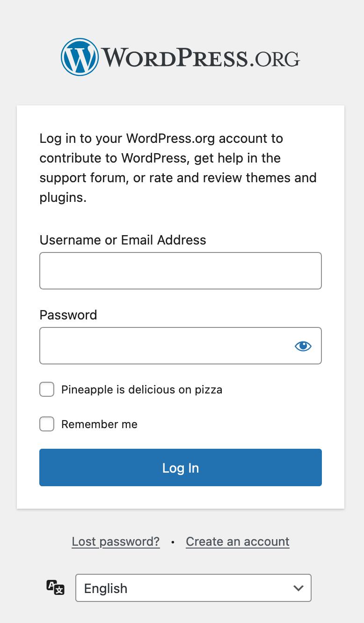364x623 pixels.
Task: Show password with the eye icon
Action: [x=303, y=346]
